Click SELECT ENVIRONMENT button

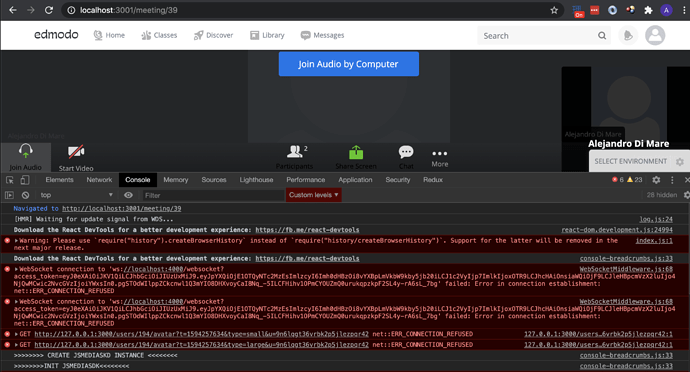click(x=631, y=161)
